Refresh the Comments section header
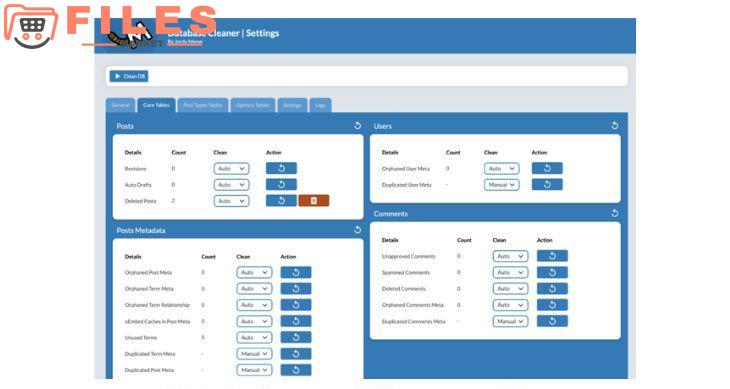 (615, 213)
